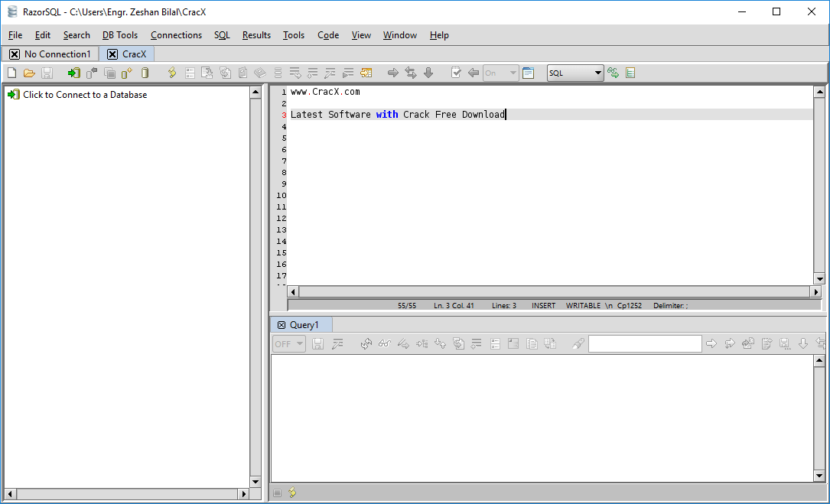Click to Connect to a Database entry
830x504 pixels.
coord(78,95)
